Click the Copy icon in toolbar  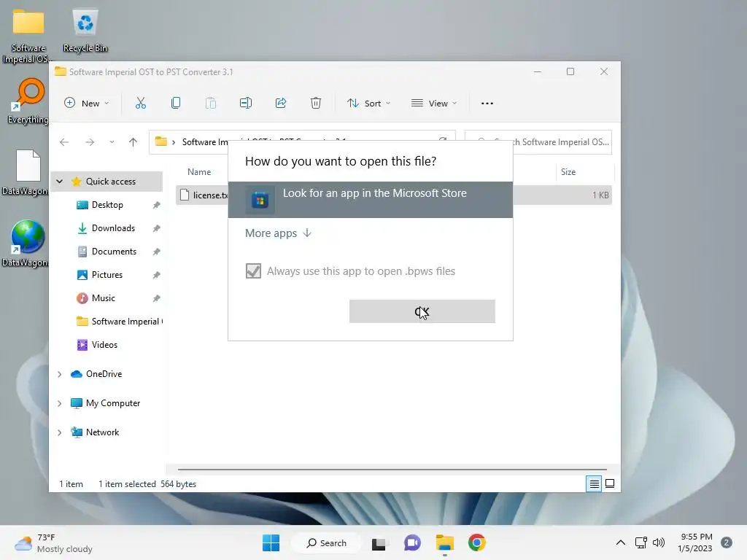[x=176, y=103]
